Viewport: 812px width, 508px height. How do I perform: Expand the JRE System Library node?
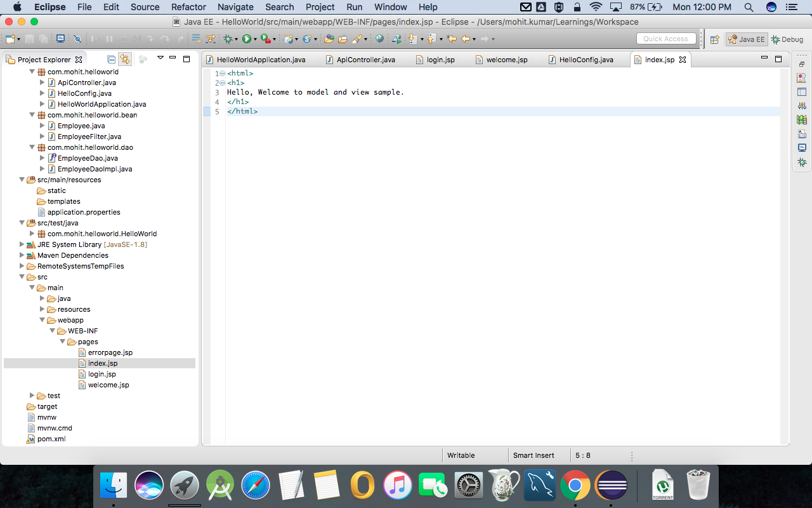[20, 244]
